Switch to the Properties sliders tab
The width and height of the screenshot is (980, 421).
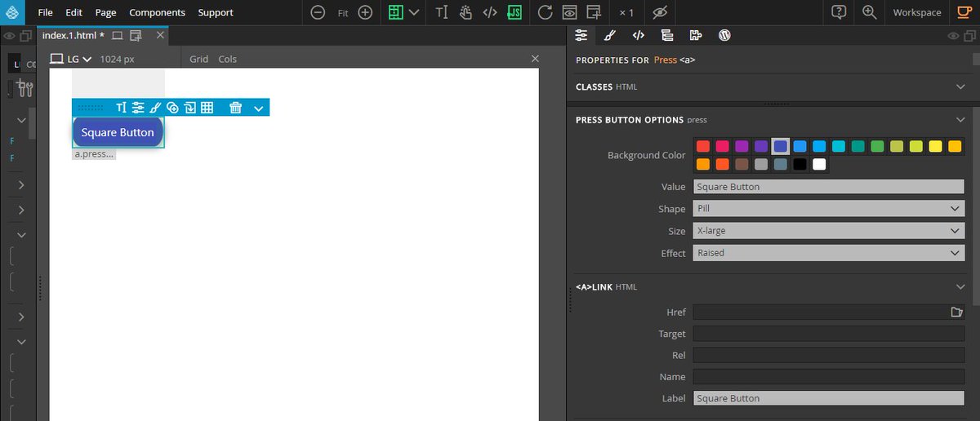point(581,35)
